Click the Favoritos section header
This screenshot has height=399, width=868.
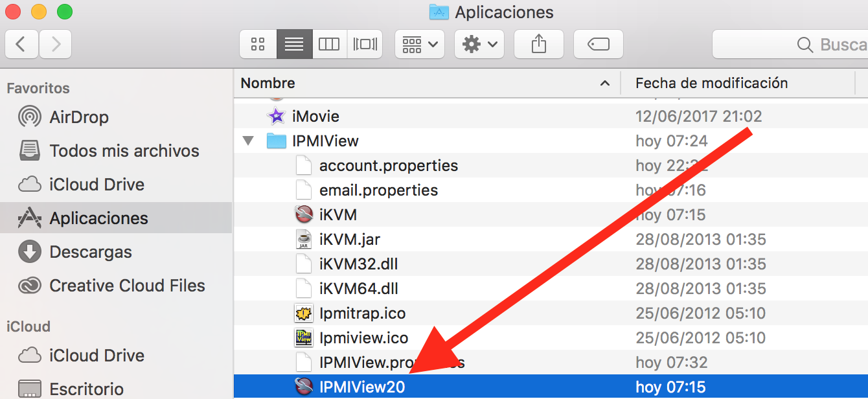coord(38,88)
